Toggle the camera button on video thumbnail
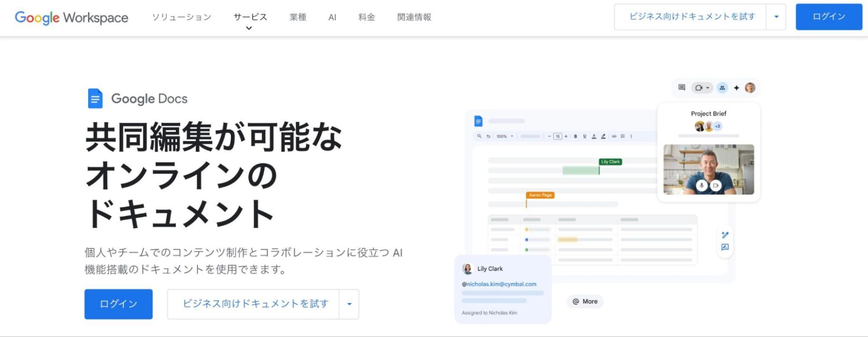 click(715, 185)
